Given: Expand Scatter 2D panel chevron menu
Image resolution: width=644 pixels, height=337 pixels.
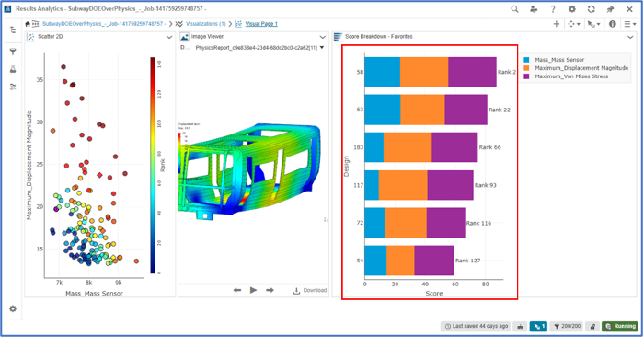Looking at the screenshot, I should pos(168,37).
